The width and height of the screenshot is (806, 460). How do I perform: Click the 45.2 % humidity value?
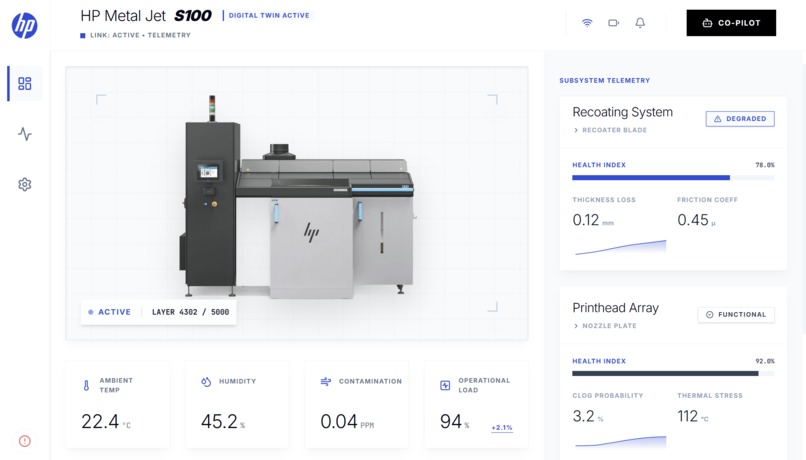[x=223, y=421]
